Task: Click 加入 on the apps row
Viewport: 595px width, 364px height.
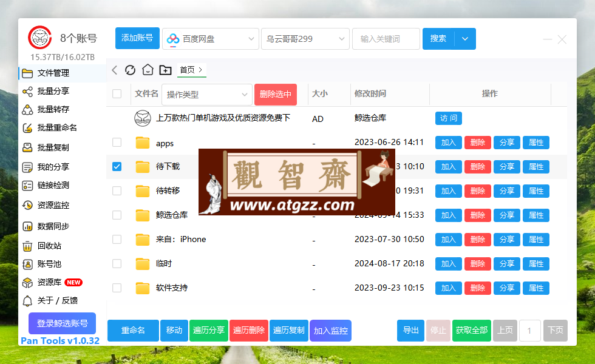Action: (449, 143)
